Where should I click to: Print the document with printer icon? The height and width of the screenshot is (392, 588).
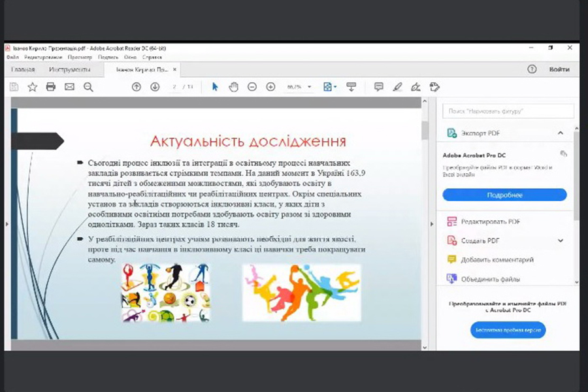pos(50,87)
